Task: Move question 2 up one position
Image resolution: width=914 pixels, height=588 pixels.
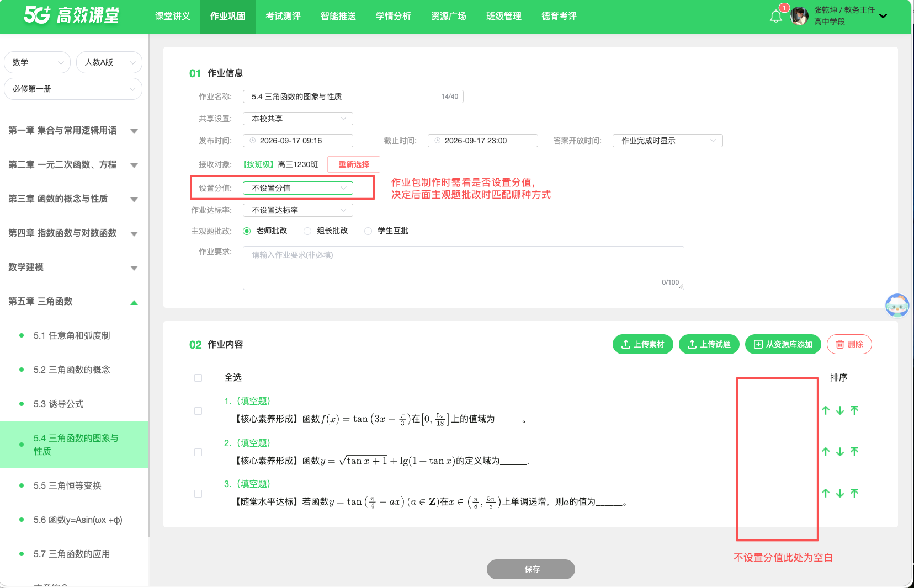Action: click(x=826, y=452)
